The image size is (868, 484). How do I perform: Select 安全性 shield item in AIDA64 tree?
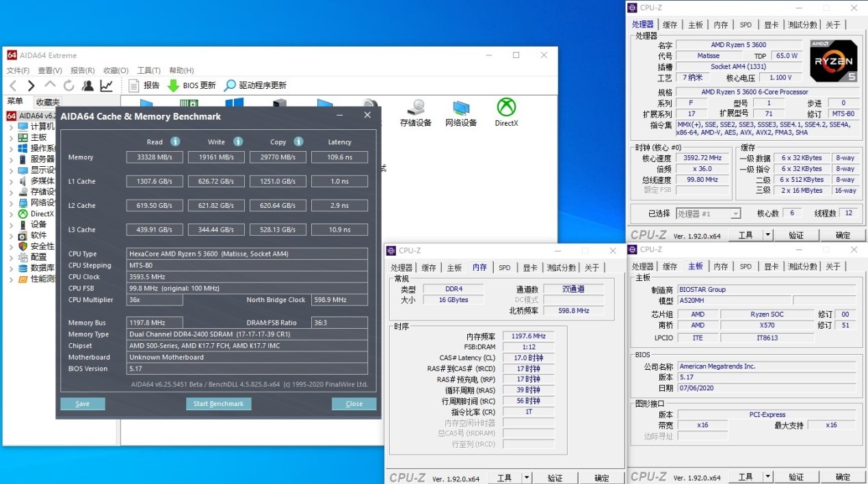tap(36, 246)
